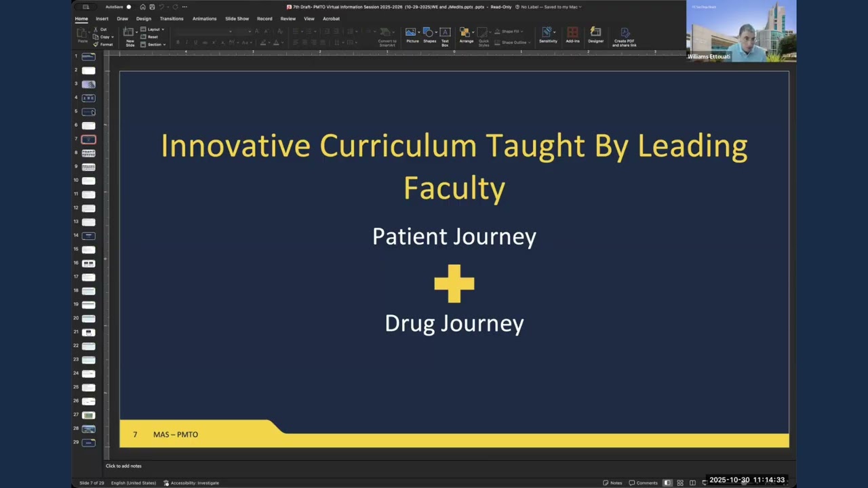Click the text highlight color icon
This screenshot has width=868, height=488.
(263, 43)
